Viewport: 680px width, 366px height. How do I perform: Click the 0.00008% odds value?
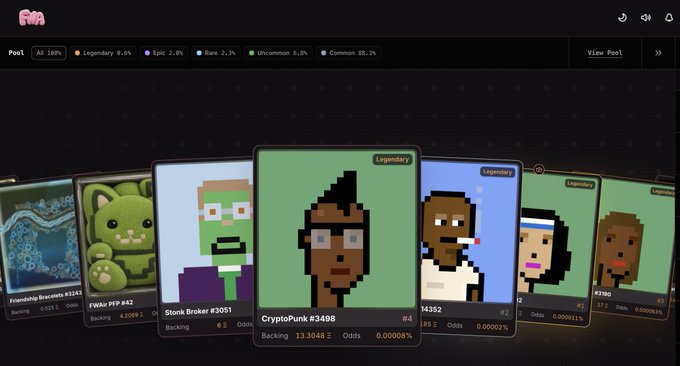click(394, 336)
